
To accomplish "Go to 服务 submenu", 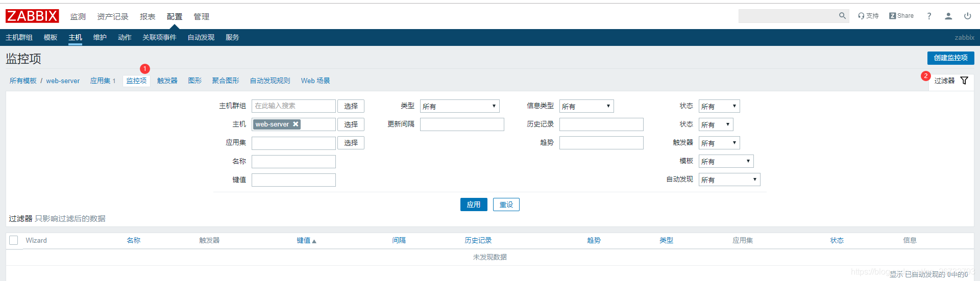I will pyautogui.click(x=232, y=37).
